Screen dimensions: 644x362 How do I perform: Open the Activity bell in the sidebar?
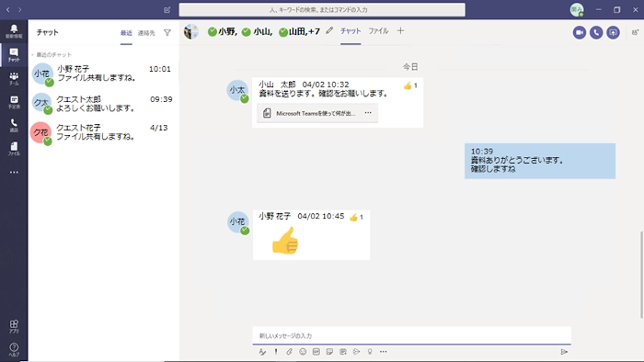(14, 30)
